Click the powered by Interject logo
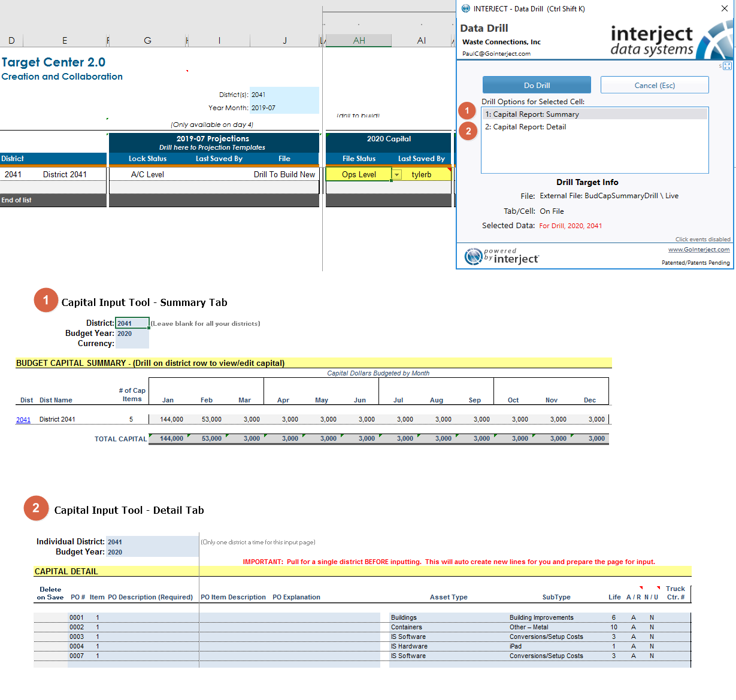This screenshot has width=736, height=700. coord(502,256)
